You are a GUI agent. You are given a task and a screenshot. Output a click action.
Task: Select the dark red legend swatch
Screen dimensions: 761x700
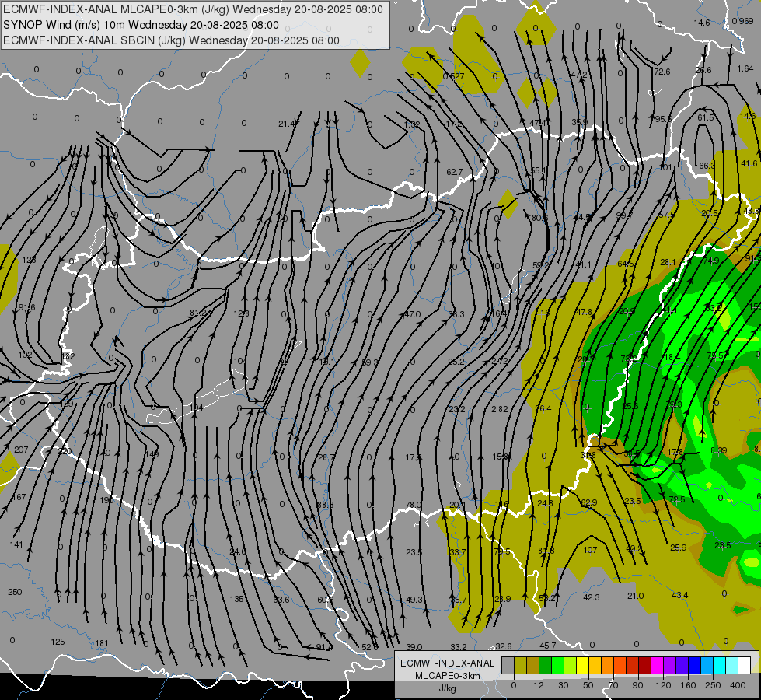644,665
